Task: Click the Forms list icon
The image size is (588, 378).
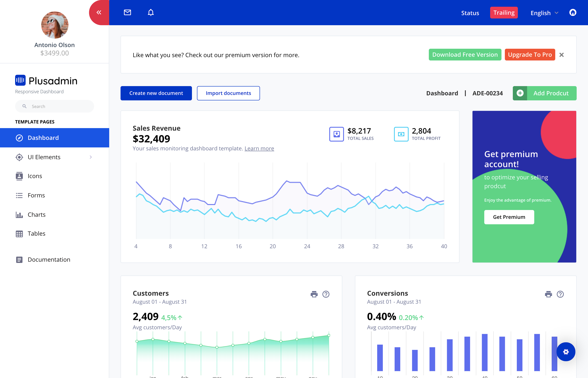Action: click(x=19, y=195)
